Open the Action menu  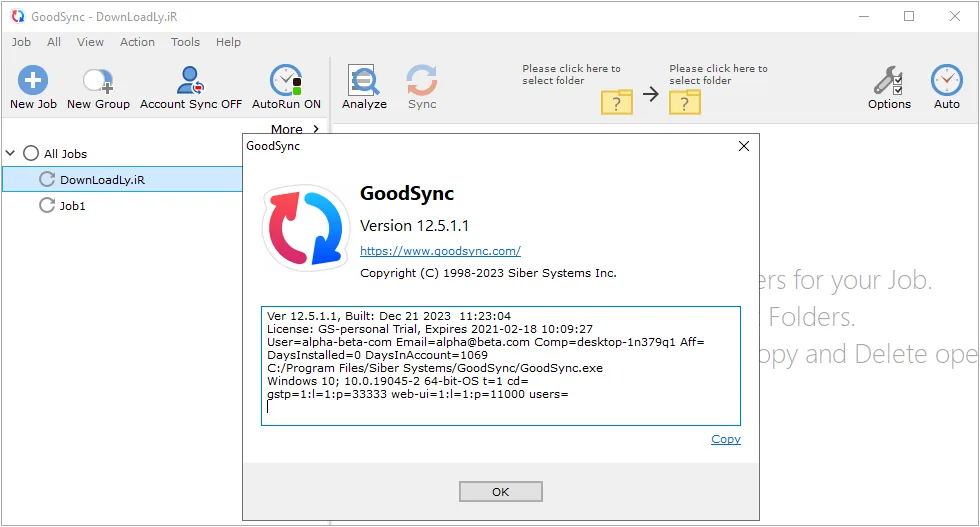(x=137, y=42)
